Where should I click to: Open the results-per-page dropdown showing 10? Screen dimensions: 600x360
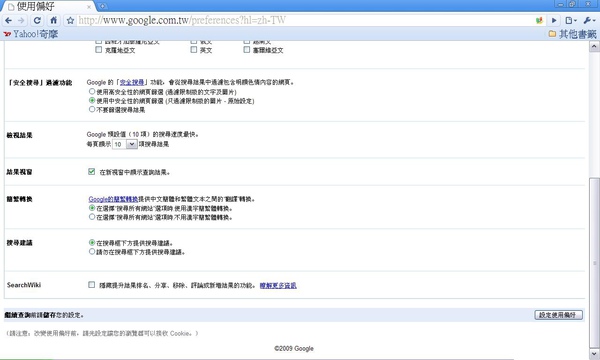click(x=125, y=144)
